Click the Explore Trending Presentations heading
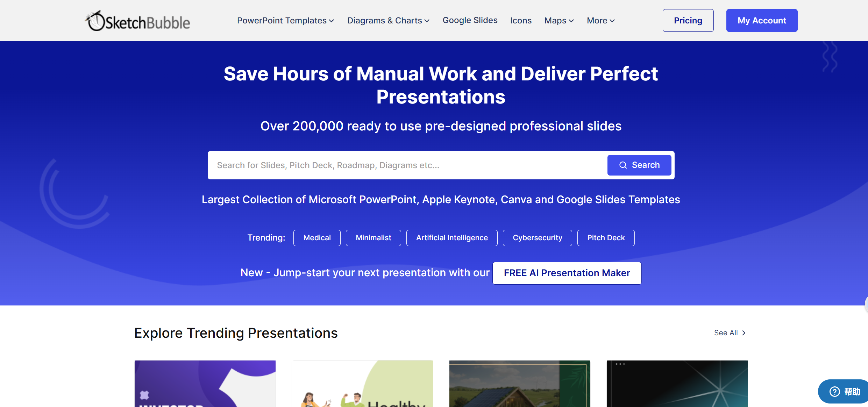The height and width of the screenshot is (407, 868). pos(236,333)
